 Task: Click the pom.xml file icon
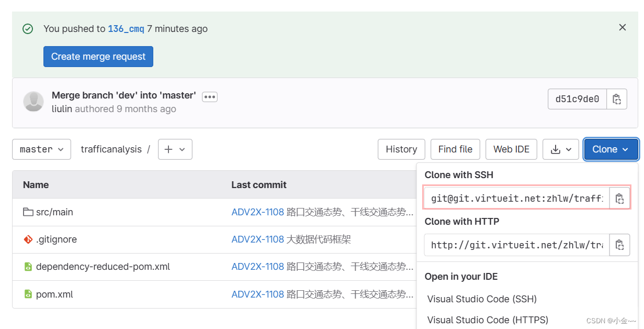[x=28, y=294]
